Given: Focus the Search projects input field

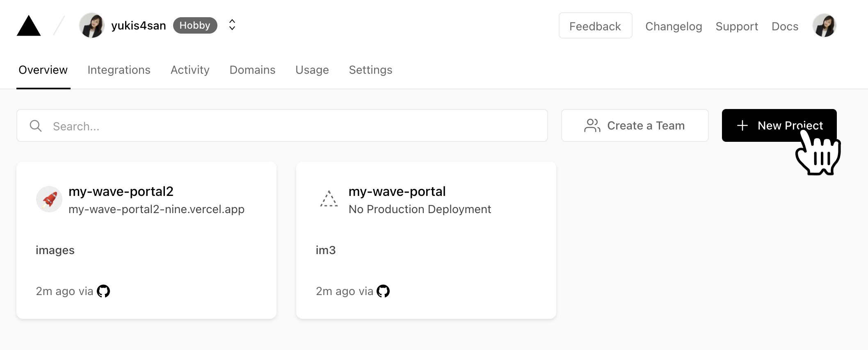Looking at the screenshot, I should coord(282,125).
